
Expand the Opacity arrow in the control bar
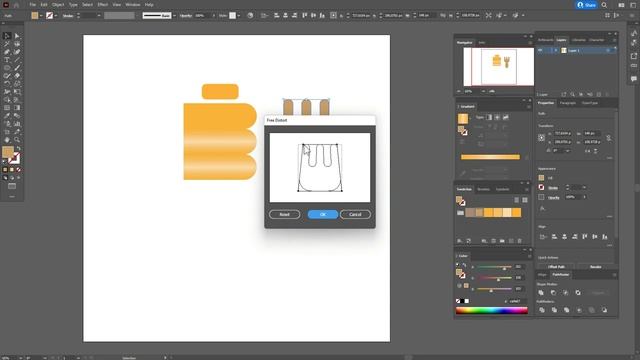point(213,16)
